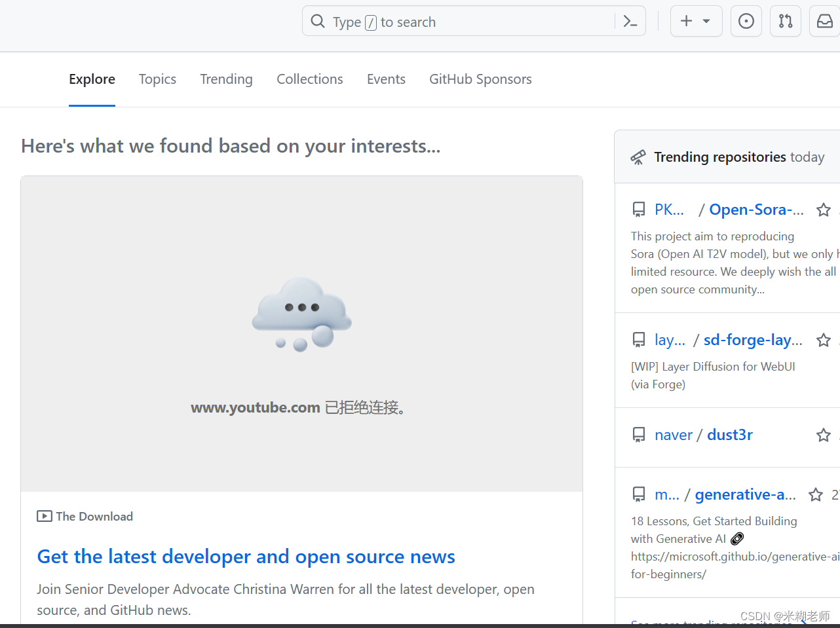Screen dimensions: 840x628
Task: Open the Pull requests icon in header
Action: (786, 22)
